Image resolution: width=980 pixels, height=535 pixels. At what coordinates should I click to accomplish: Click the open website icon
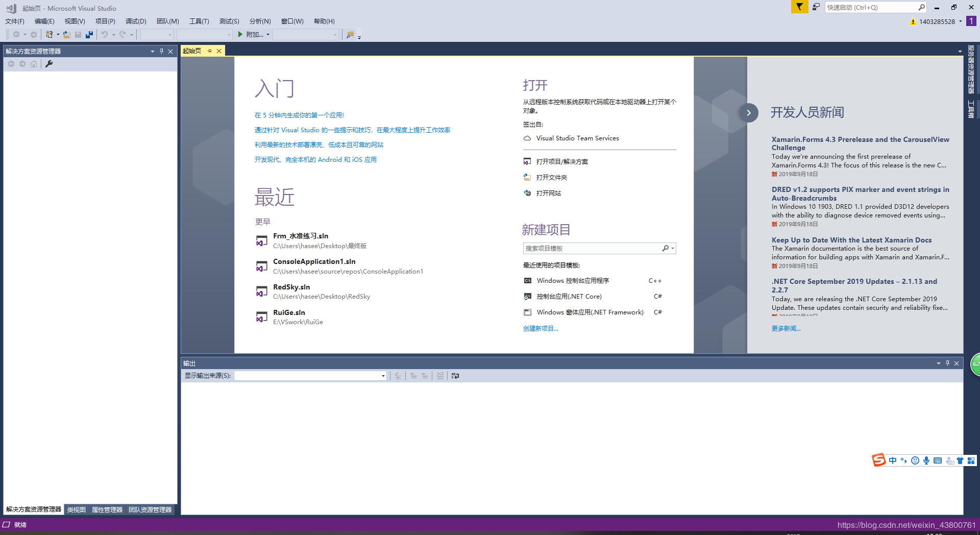527,193
